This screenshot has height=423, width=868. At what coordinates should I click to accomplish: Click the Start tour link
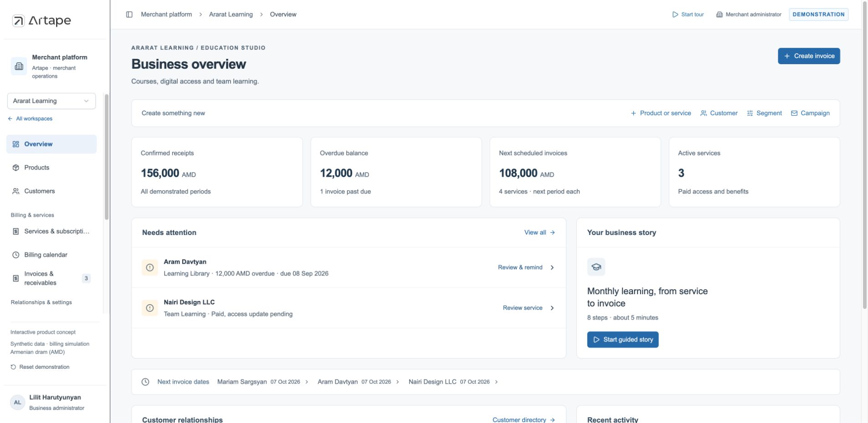688,15
